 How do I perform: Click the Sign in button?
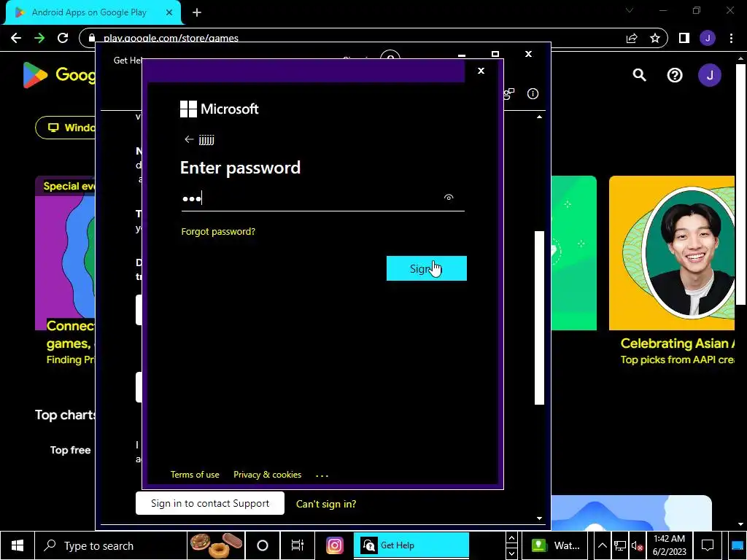pyautogui.click(x=426, y=268)
